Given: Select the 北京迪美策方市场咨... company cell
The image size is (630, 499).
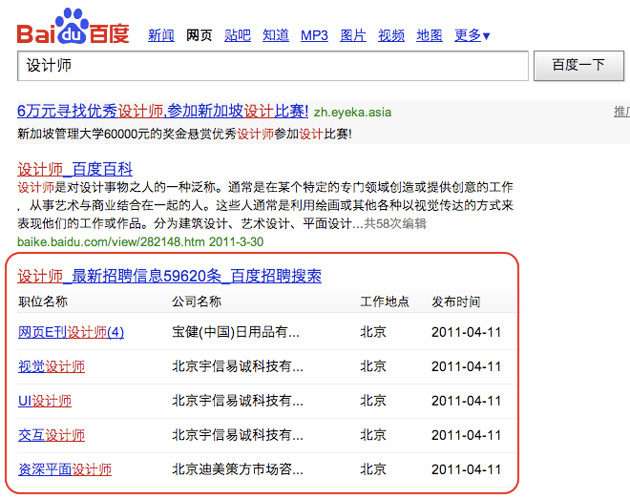Looking at the screenshot, I should point(237,469).
